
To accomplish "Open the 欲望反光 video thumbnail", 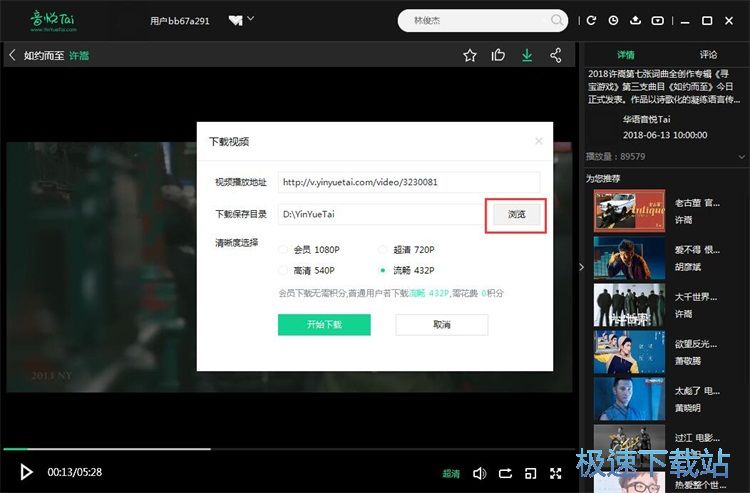I will click(629, 352).
